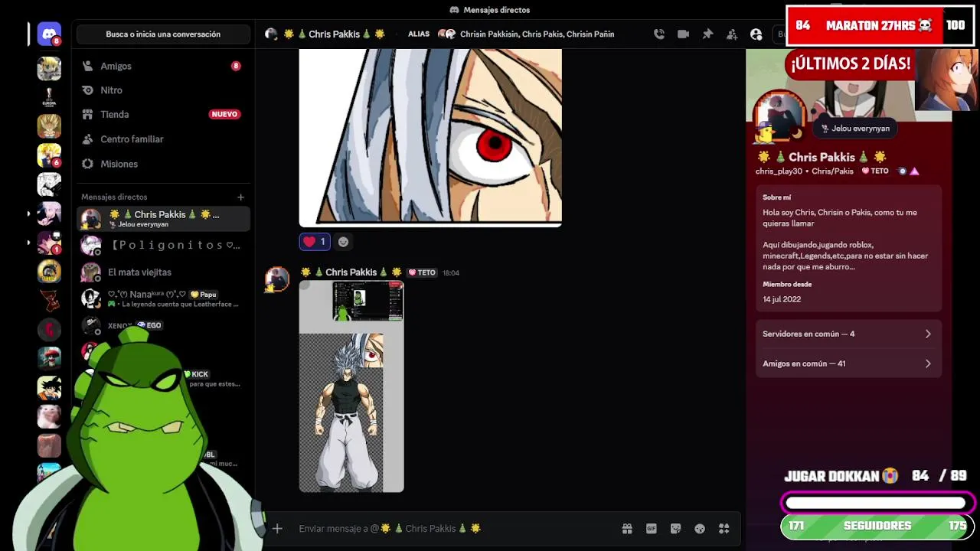
Task: Open the Poligonitos direct message
Action: (163, 245)
